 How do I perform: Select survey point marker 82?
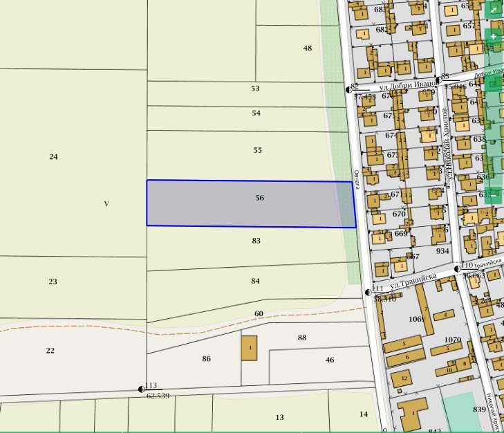pos(349,89)
